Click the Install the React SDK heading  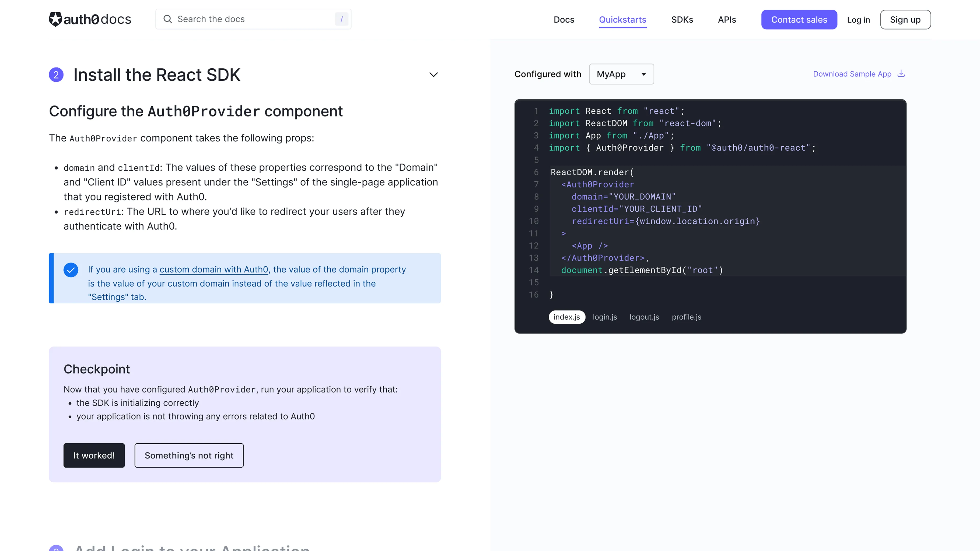[x=157, y=75]
